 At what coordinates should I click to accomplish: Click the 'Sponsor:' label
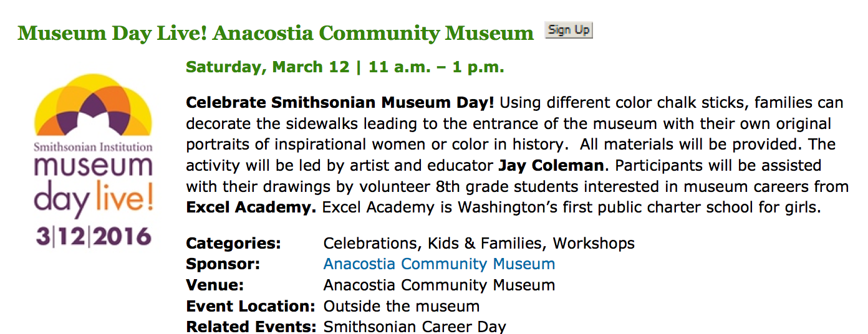[223, 264]
